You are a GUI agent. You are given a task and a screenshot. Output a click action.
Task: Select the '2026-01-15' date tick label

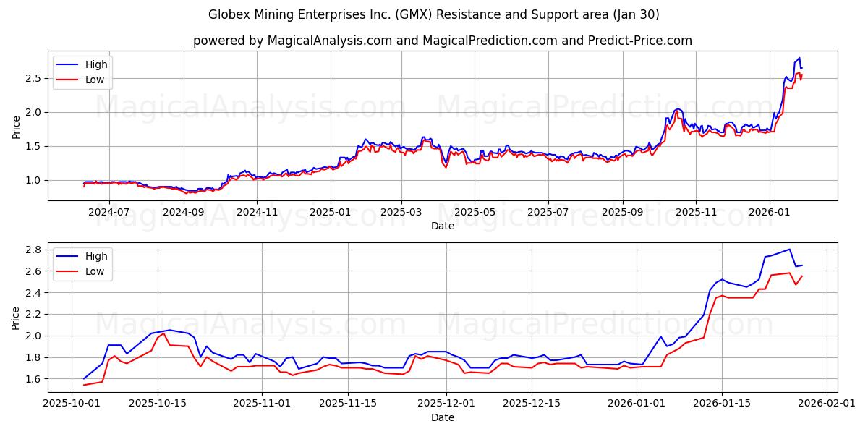pyautogui.click(x=723, y=404)
